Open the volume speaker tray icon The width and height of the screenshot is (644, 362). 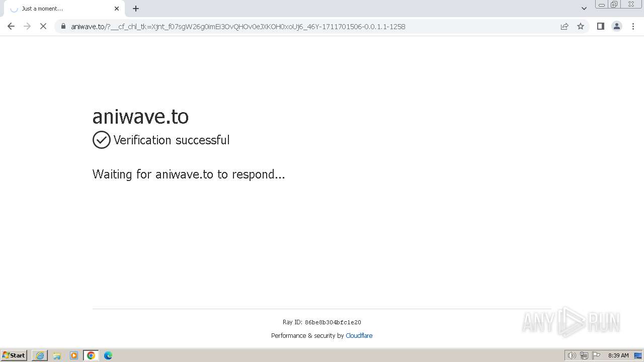coord(572,355)
